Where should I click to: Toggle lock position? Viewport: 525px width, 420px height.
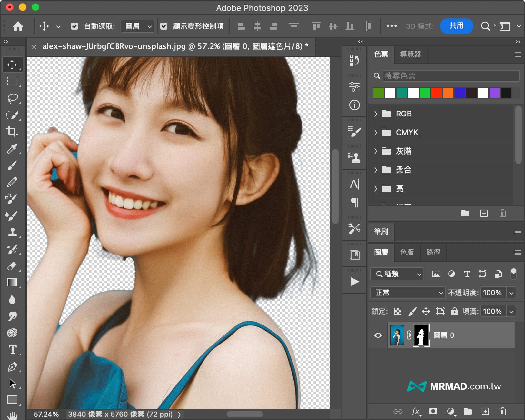426,311
